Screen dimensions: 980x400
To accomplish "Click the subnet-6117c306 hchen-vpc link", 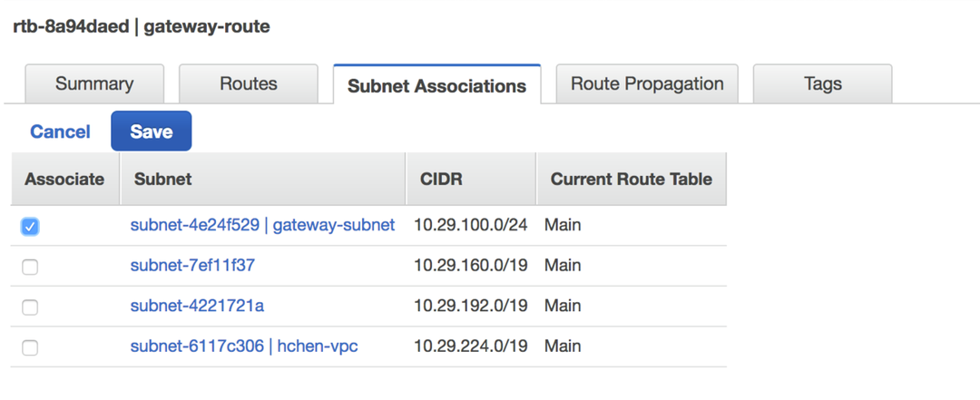I will coord(244,346).
